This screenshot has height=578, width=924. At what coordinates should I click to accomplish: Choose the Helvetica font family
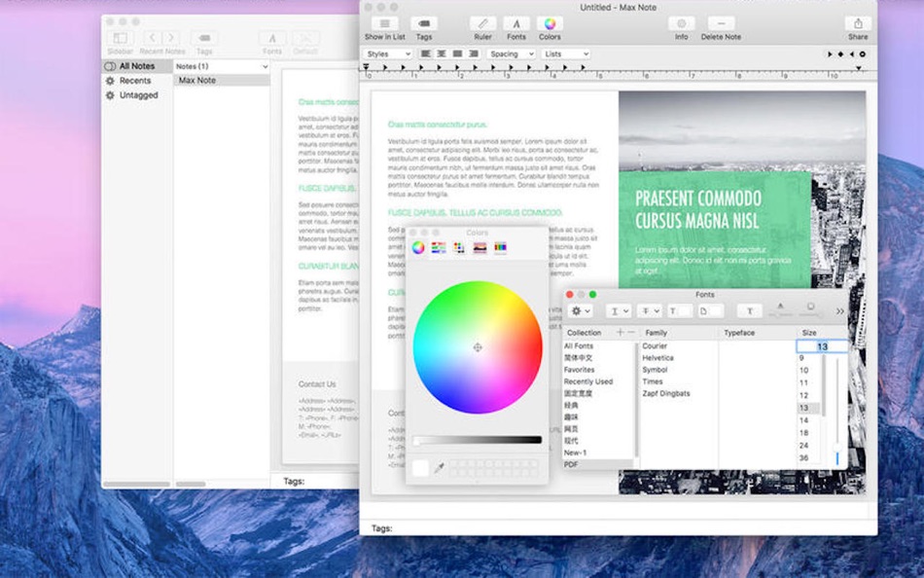pos(657,358)
